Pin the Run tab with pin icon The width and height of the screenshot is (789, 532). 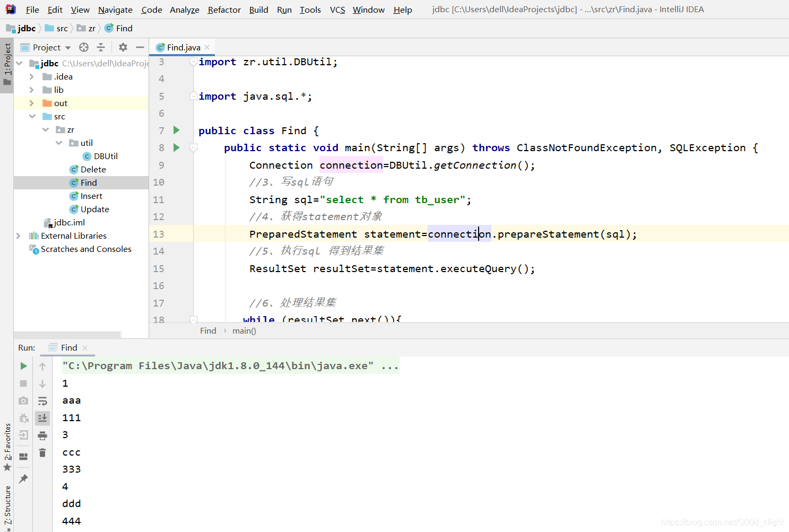tap(23, 479)
